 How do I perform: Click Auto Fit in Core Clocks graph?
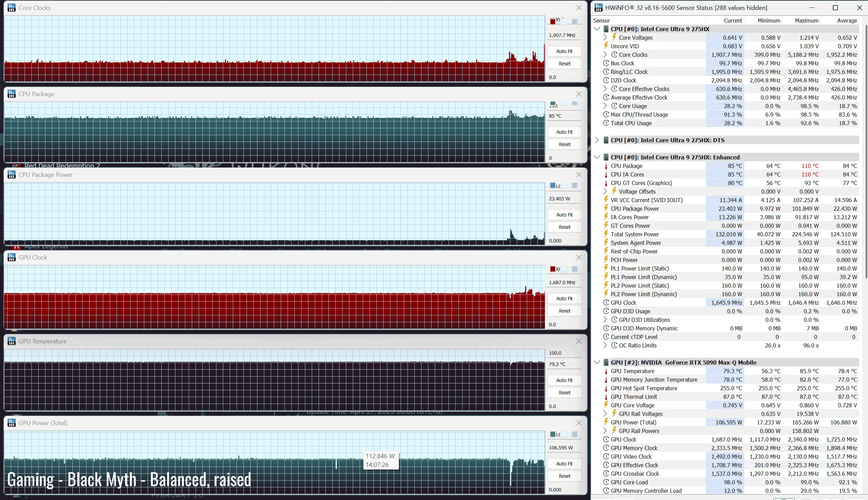pos(564,51)
